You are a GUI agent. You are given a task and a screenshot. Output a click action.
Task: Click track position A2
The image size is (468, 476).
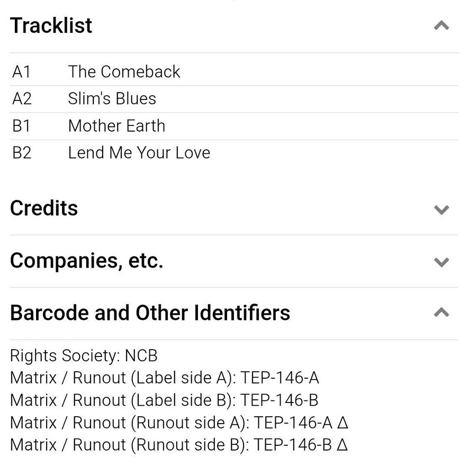(x=22, y=98)
